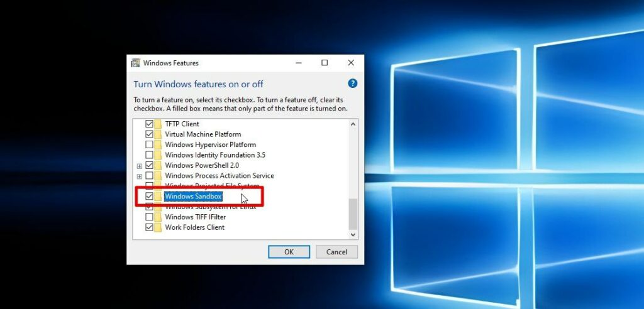Click the Windows Sandbox folder icon

coord(158,197)
